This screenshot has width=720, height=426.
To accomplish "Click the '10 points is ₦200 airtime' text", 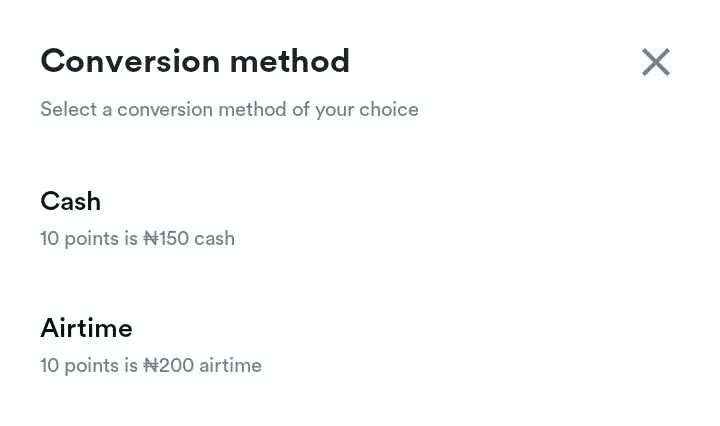I will (150, 366).
